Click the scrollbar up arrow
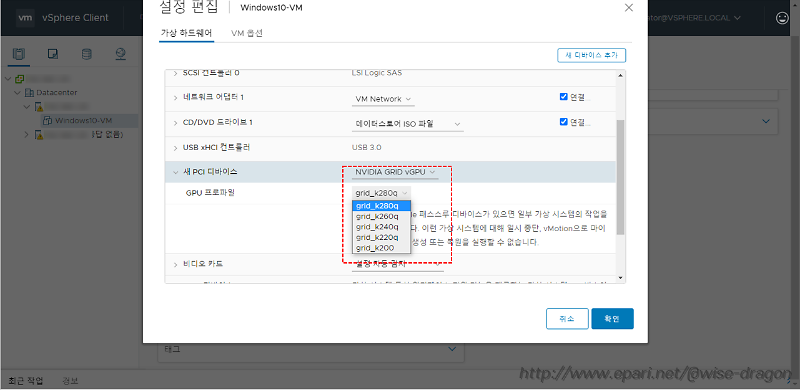This screenshot has width=800, height=390. point(620,76)
